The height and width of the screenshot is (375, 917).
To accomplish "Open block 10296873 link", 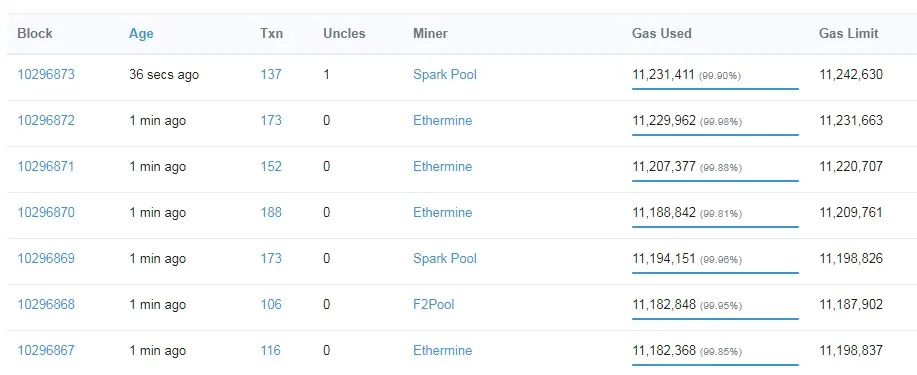I will pos(46,74).
